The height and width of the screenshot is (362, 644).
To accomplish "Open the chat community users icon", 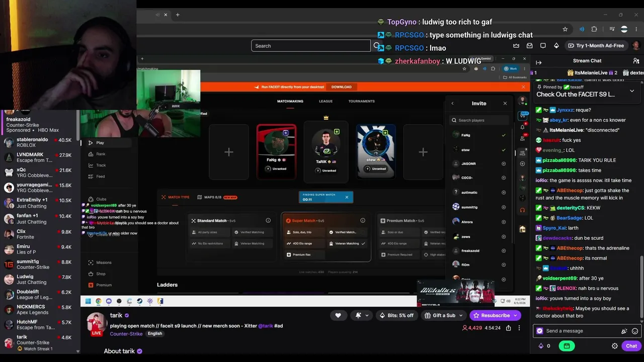I will (637, 61).
